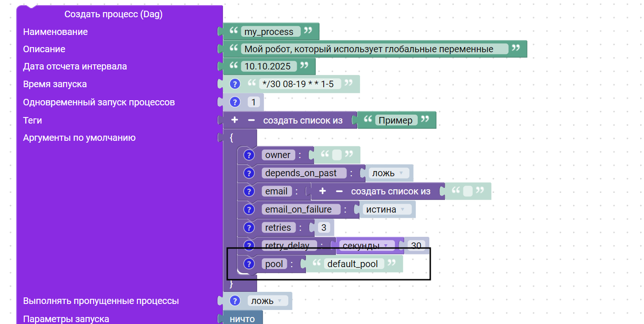The width and height of the screenshot is (644, 324).
Task: Add item with plus in email list
Action: click(322, 191)
